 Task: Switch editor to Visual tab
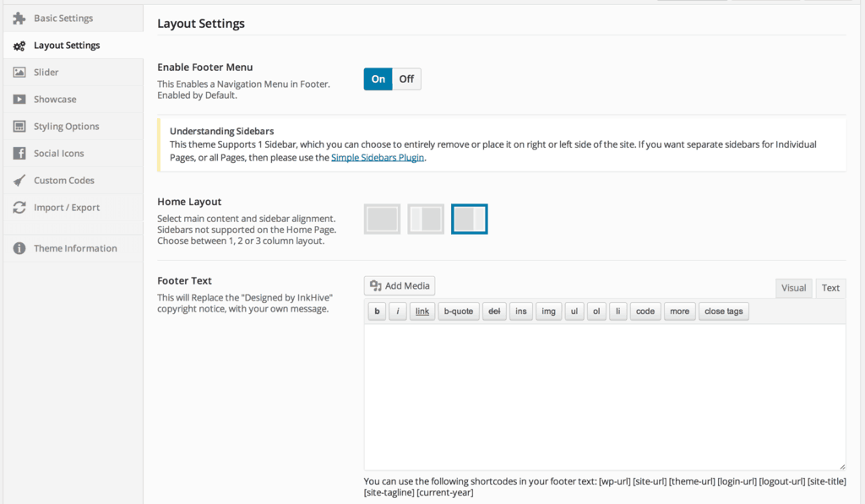(x=793, y=288)
